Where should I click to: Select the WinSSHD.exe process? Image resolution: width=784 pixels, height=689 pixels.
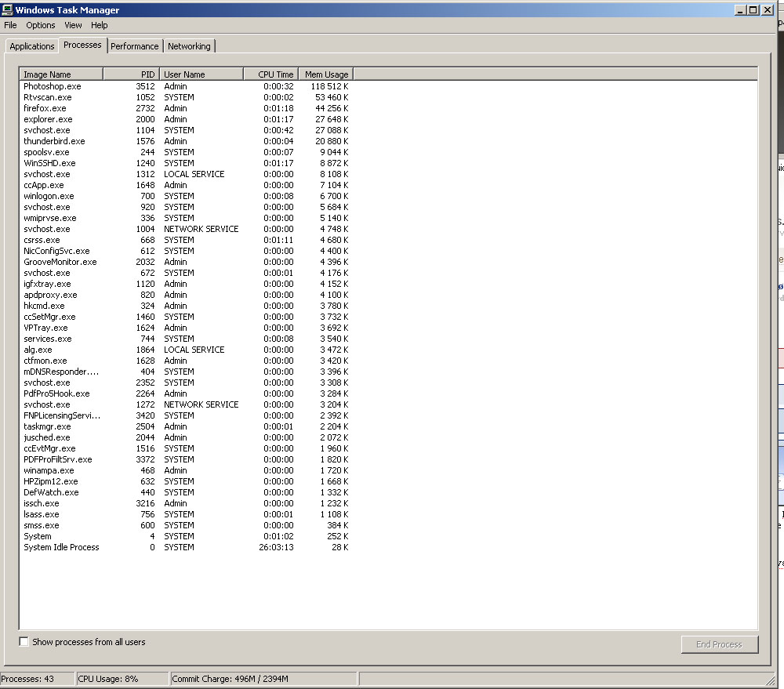(x=186, y=163)
